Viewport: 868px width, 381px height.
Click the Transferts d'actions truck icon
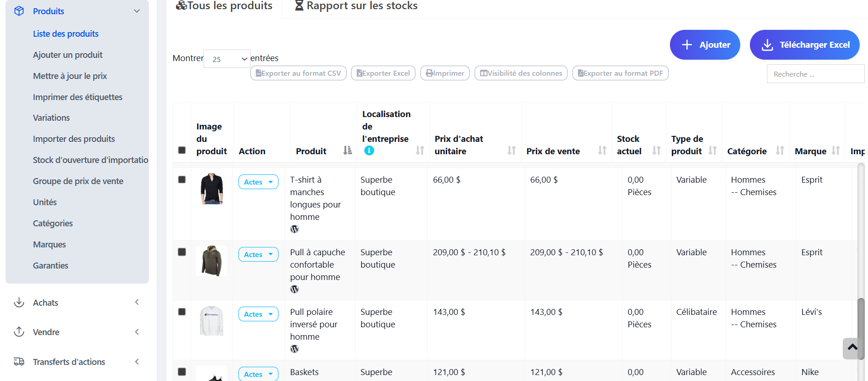pyautogui.click(x=19, y=362)
